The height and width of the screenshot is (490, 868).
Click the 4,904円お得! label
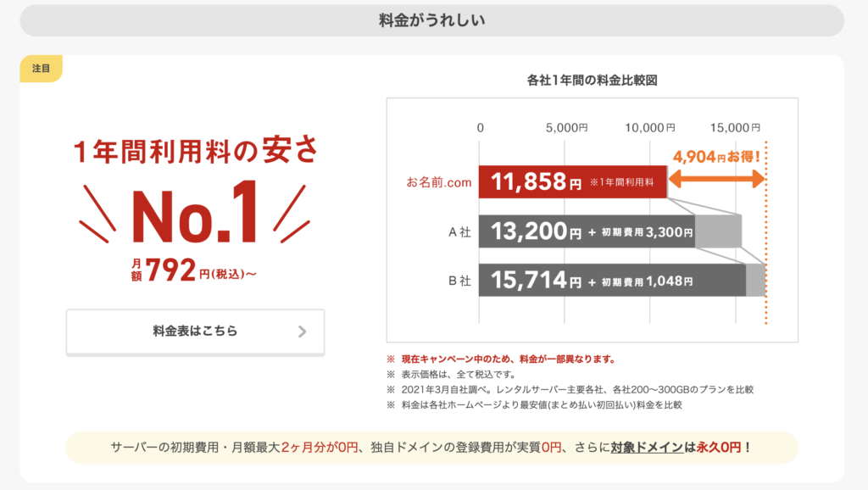(716, 157)
